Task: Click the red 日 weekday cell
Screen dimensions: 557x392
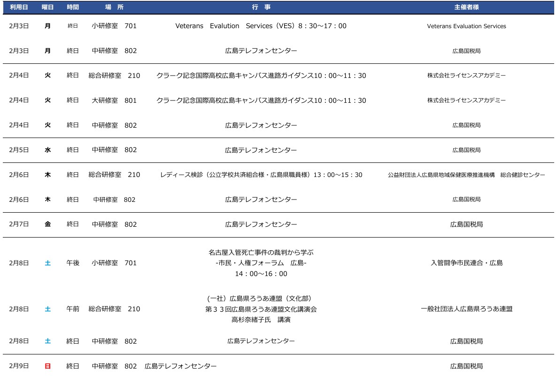Action: click(x=47, y=366)
